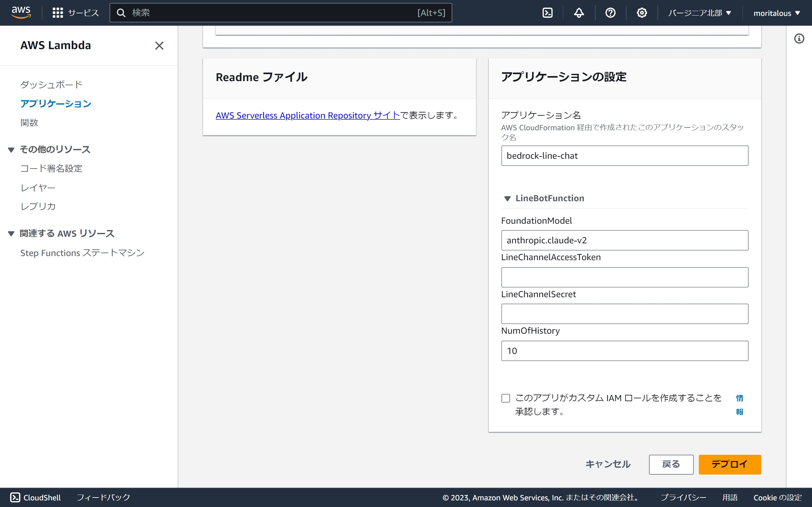
Task: Click the LineChannelAccessToken input field
Action: click(x=625, y=277)
